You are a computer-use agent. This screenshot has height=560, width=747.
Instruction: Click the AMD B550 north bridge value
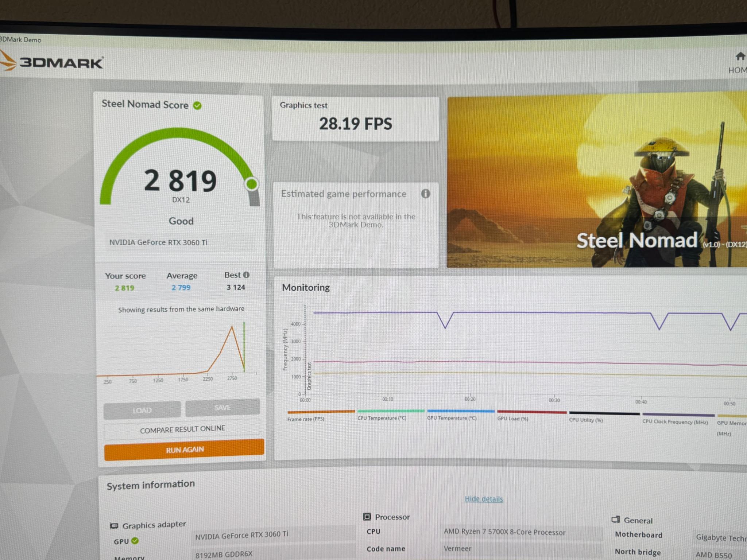[x=713, y=555]
